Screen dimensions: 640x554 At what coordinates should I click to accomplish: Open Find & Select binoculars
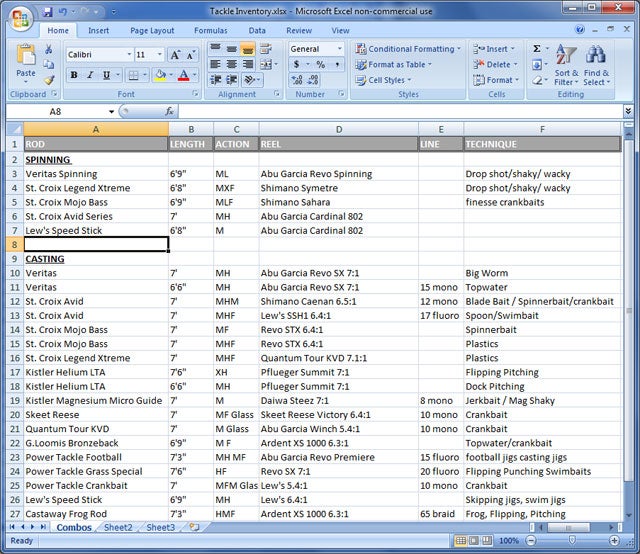pyautogui.click(x=596, y=65)
